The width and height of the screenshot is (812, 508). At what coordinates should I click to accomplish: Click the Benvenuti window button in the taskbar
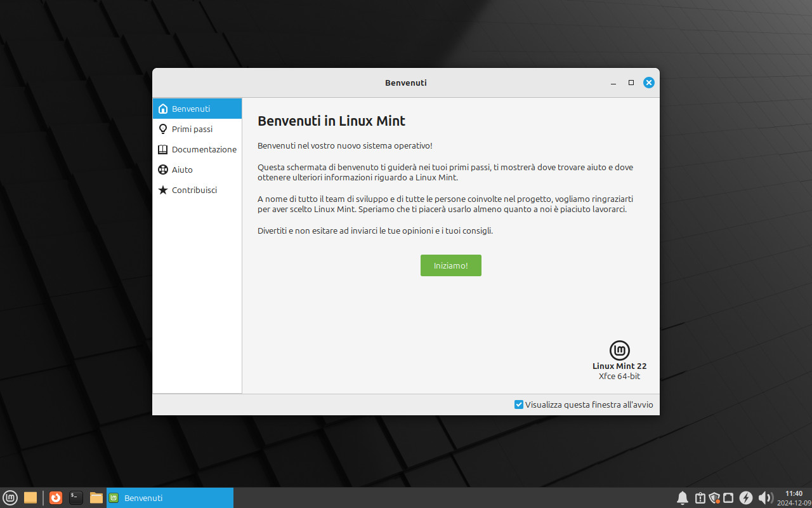[x=170, y=498]
